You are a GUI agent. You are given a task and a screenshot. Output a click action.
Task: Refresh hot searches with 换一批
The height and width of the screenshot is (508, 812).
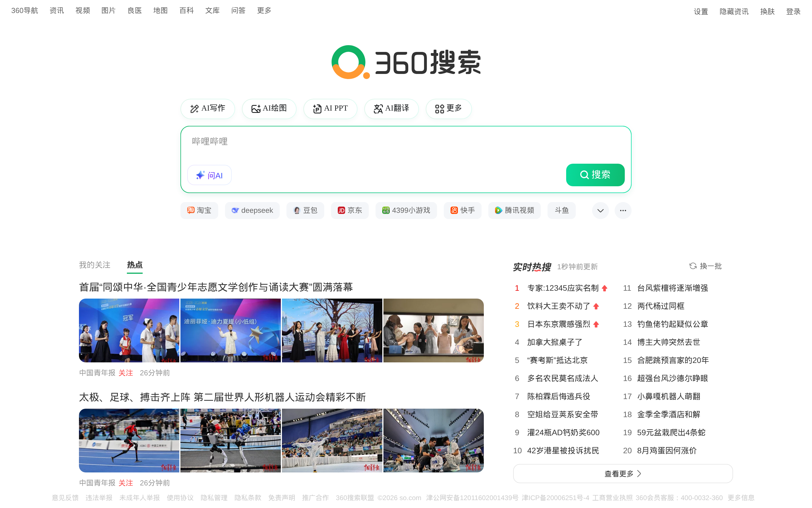(x=705, y=266)
